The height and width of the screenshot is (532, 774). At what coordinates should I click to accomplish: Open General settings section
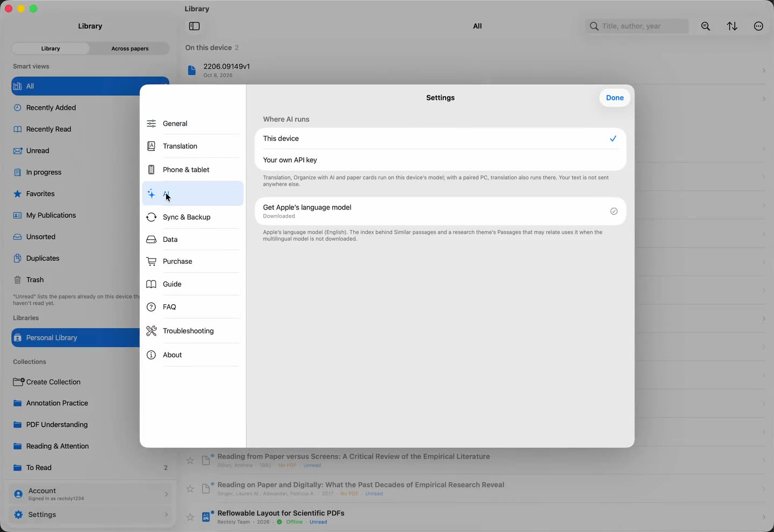pyautogui.click(x=193, y=124)
